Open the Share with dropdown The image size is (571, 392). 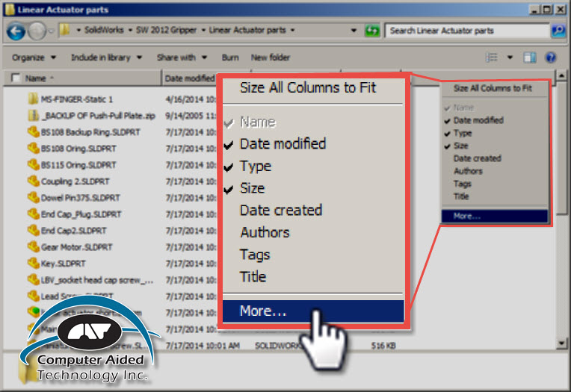[182, 57]
